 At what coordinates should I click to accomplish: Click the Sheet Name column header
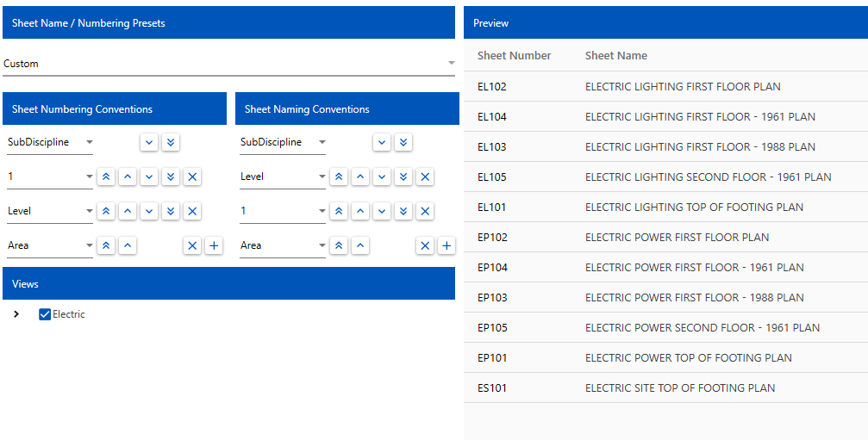point(616,55)
